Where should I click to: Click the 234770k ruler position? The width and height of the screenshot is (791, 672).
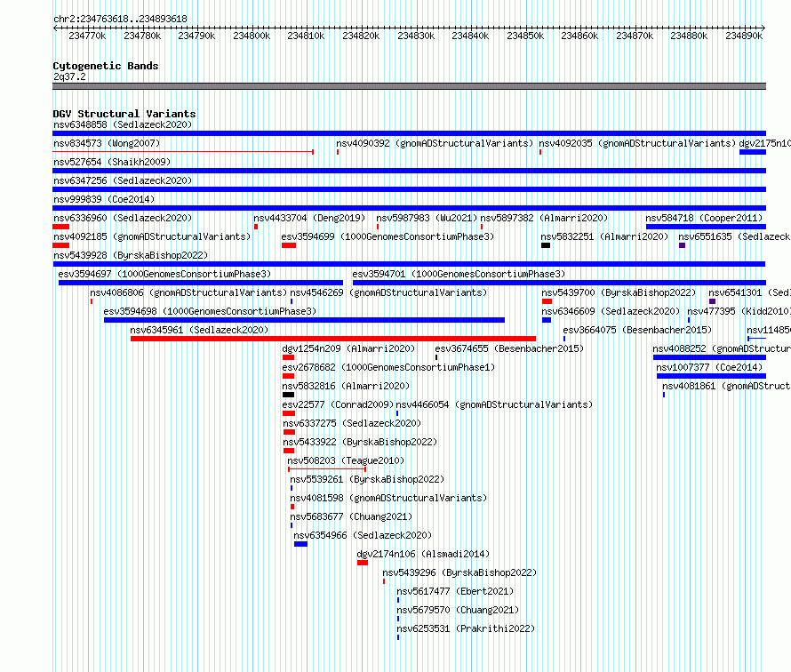coord(87,36)
